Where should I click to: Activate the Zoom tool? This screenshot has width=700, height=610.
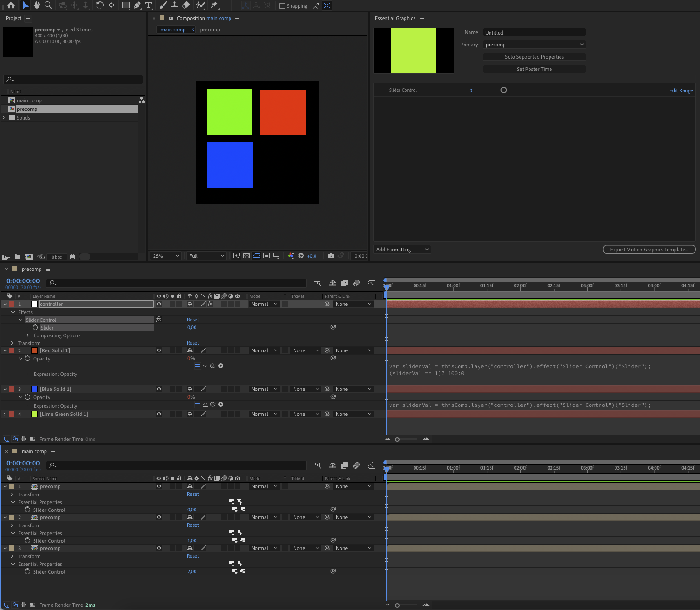point(48,5)
